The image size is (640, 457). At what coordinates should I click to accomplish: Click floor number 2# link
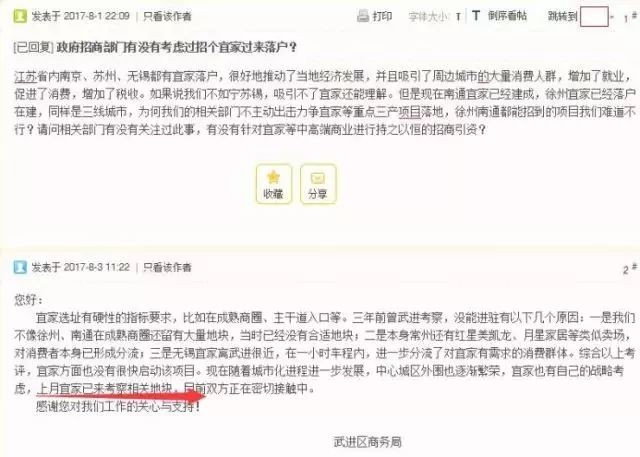pyautogui.click(x=630, y=269)
